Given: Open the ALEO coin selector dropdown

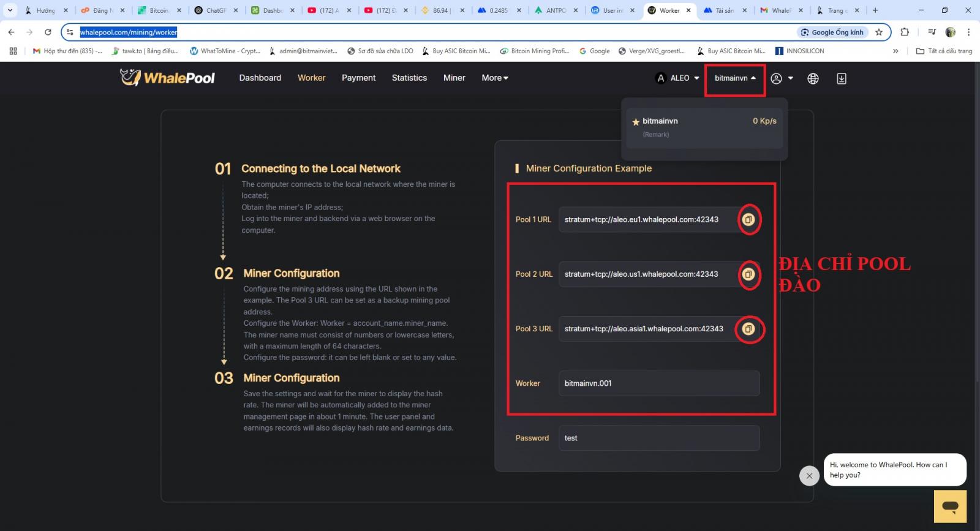Looking at the screenshot, I should point(677,78).
